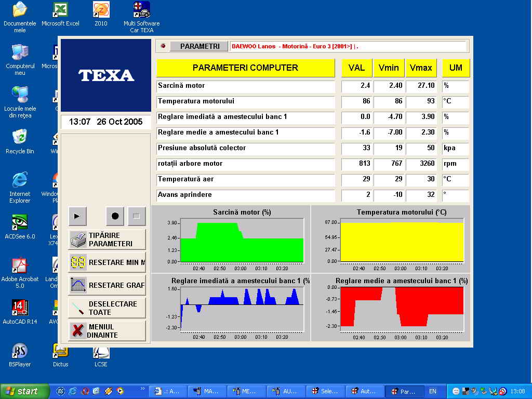Click the Vmax column header

click(x=421, y=68)
